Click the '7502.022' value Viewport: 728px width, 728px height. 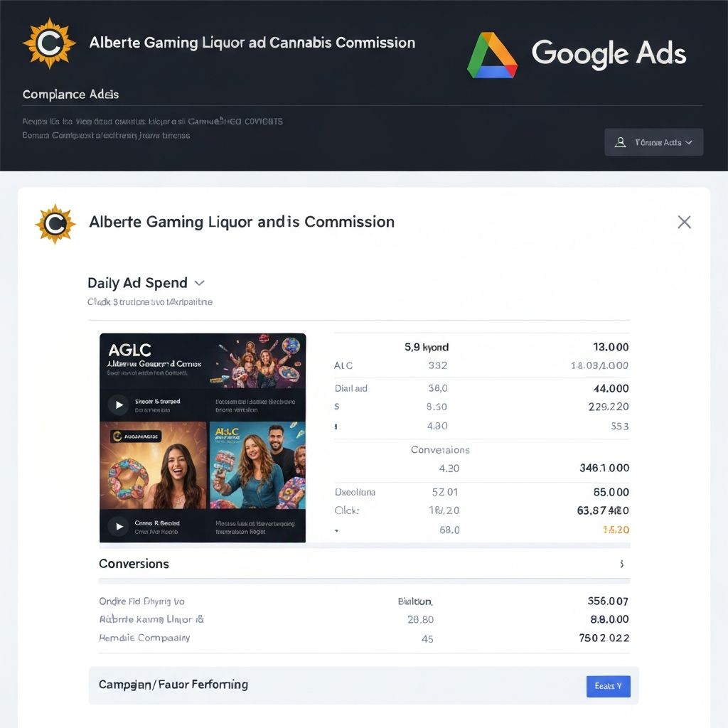[x=604, y=638]
